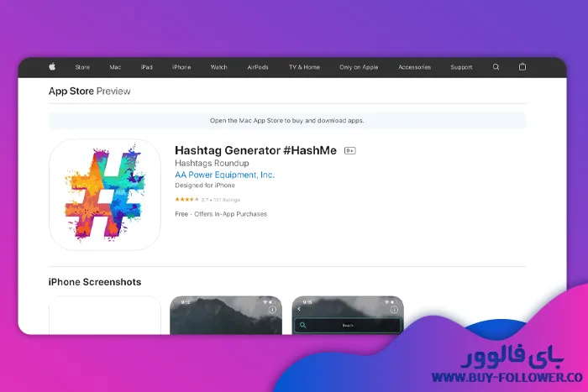Tap the info icon in third screenshot
Screen dimensions: 588x392
(394, 309)
